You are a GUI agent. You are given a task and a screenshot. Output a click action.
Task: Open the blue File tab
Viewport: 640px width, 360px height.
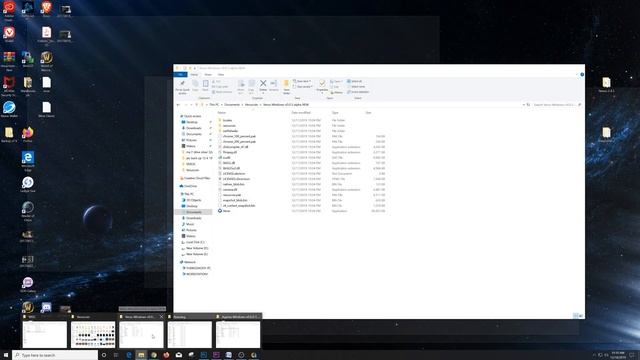click(x=180, y=75)
